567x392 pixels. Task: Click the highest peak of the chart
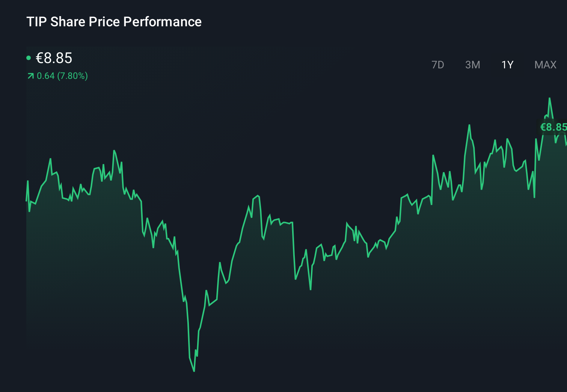click(550, 98)
